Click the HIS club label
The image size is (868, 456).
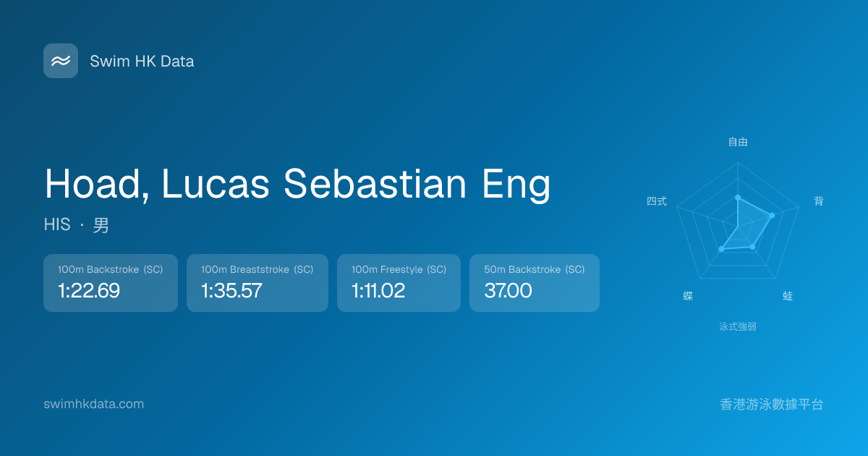(x=57, y=225)
